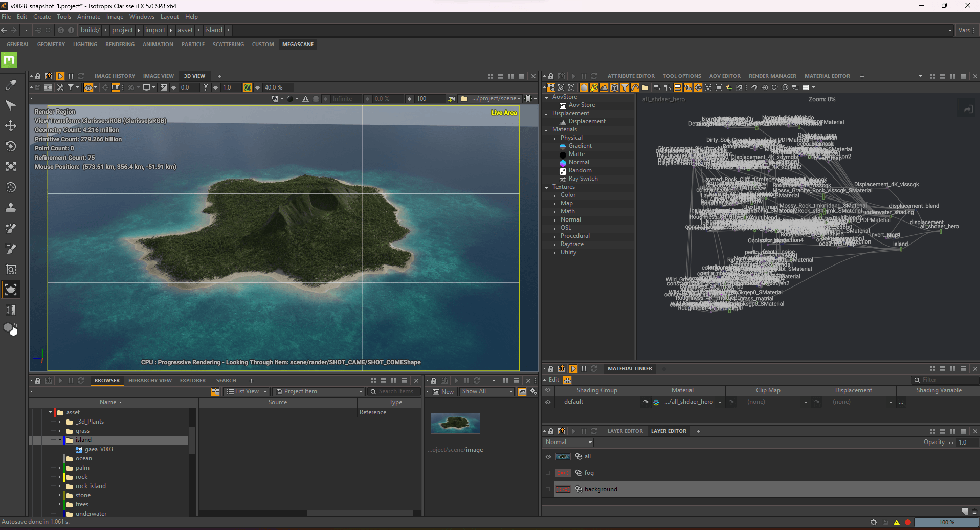Click the orange mountain icon in material editor toolbar
This screenshot has height=530, width=980.
[x=604, y=87]
